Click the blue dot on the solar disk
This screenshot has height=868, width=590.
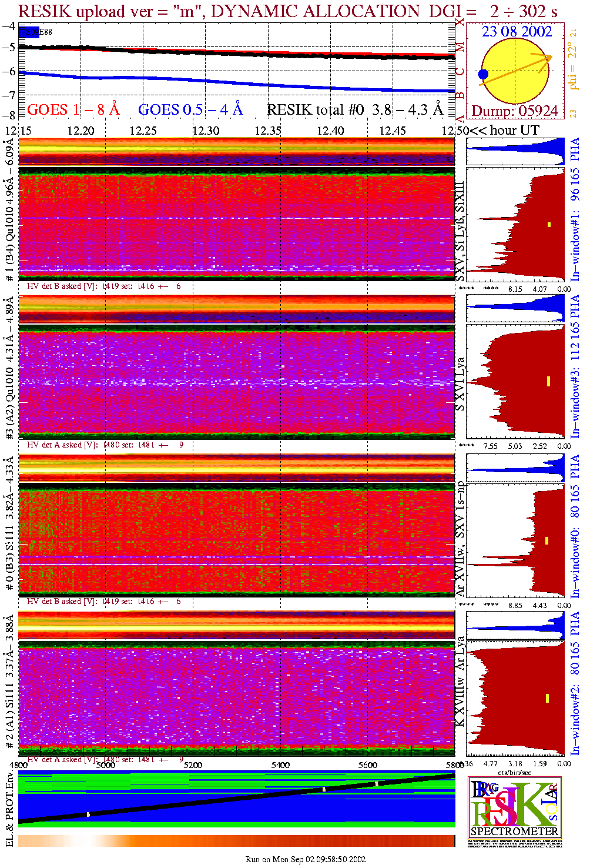pos(483,74)
